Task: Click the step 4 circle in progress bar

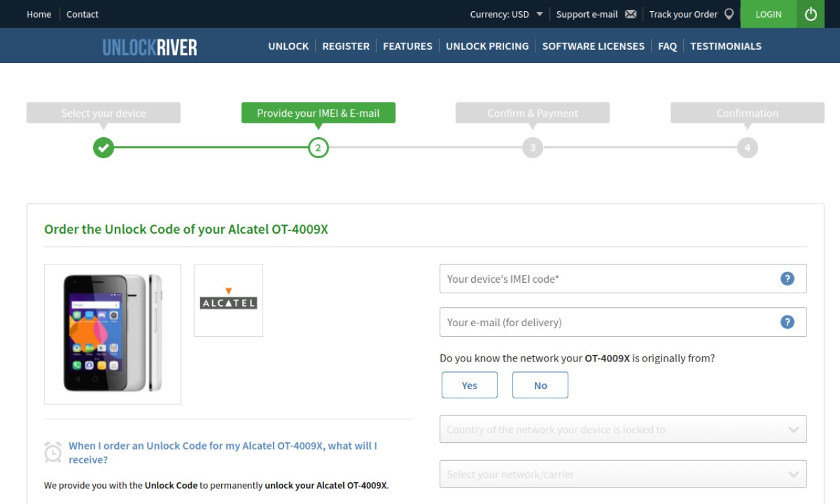Action: tap(747, 148)
